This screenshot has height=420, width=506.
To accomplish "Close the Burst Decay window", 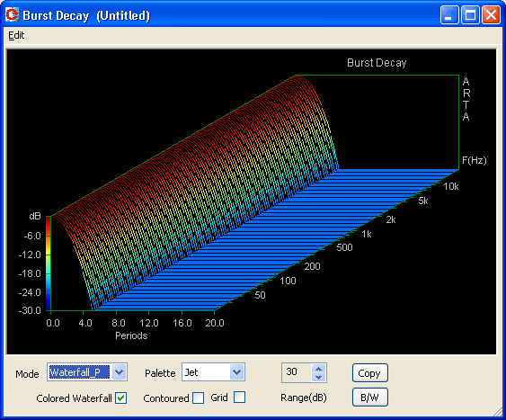I will [x=491, y=15].
